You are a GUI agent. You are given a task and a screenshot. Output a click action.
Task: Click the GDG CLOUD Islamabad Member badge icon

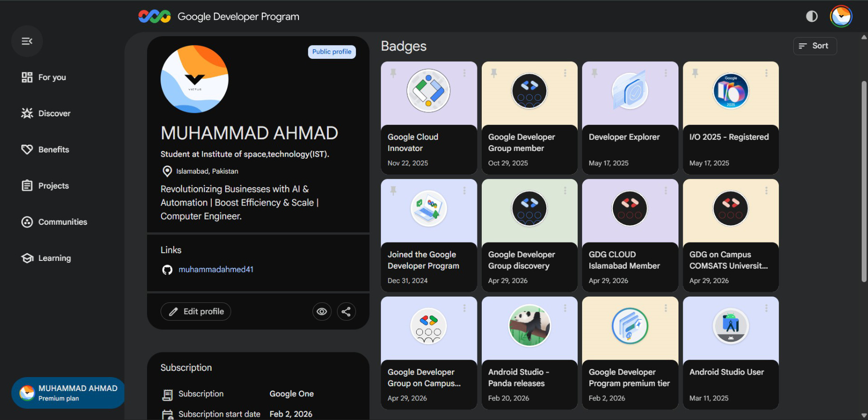click(x=630, y=208)
